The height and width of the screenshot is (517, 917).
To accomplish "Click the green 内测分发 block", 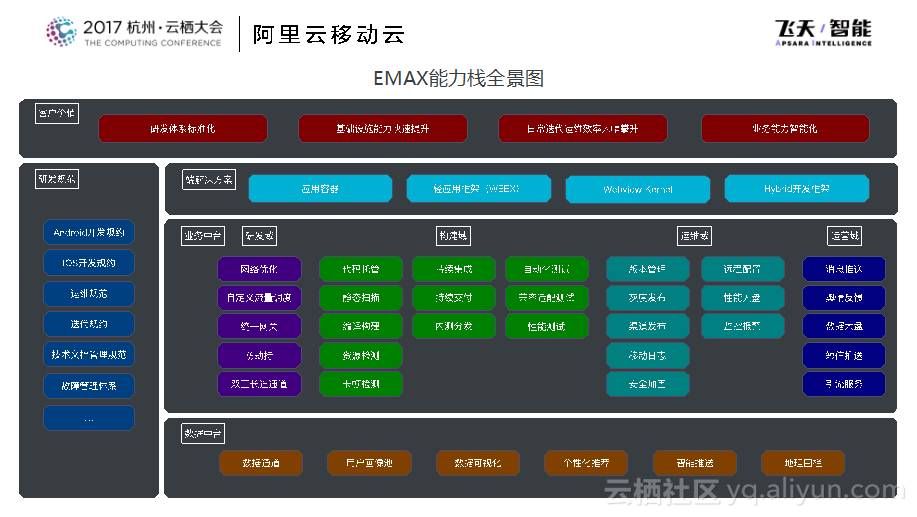I will click(454, 326).
